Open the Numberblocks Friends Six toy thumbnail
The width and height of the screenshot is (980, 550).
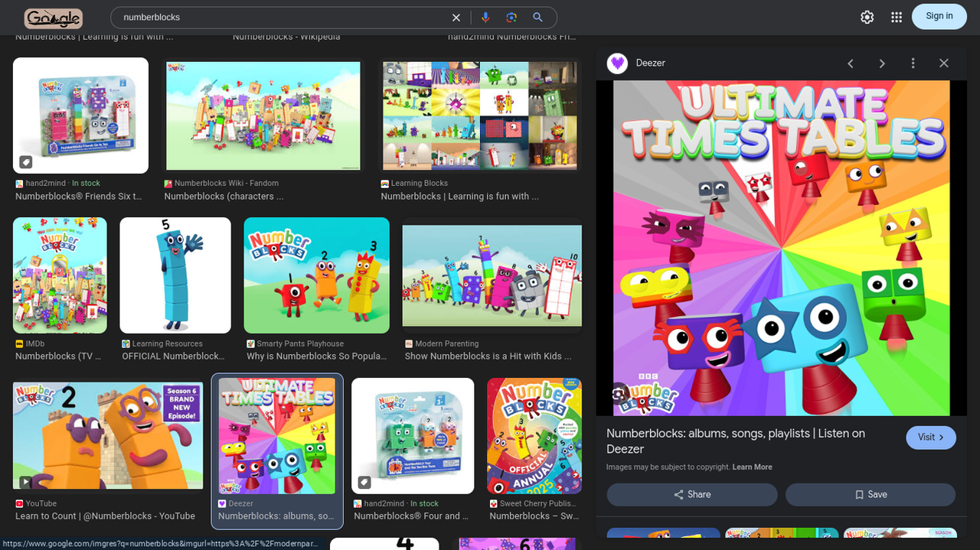tap(80, 116)
